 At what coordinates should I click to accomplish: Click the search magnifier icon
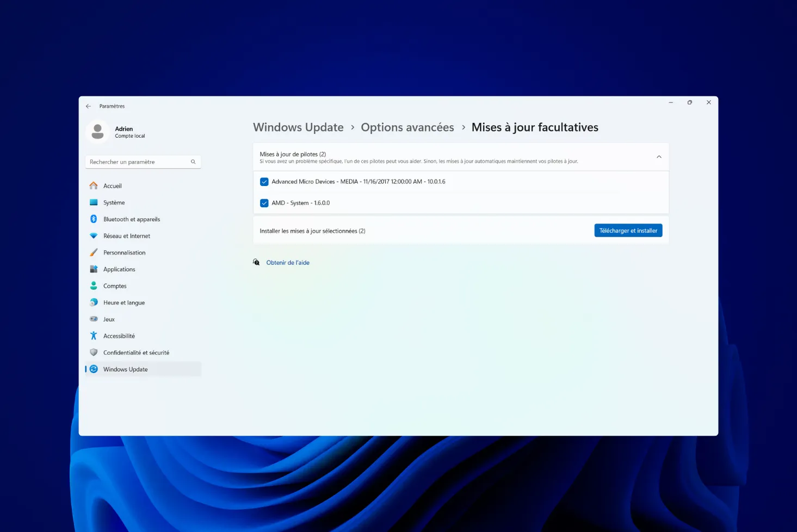click(x=193, y=162)
